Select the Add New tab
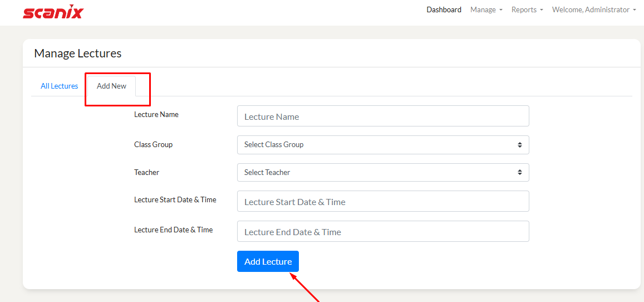The image size is (644, 302). click(111, 86)
